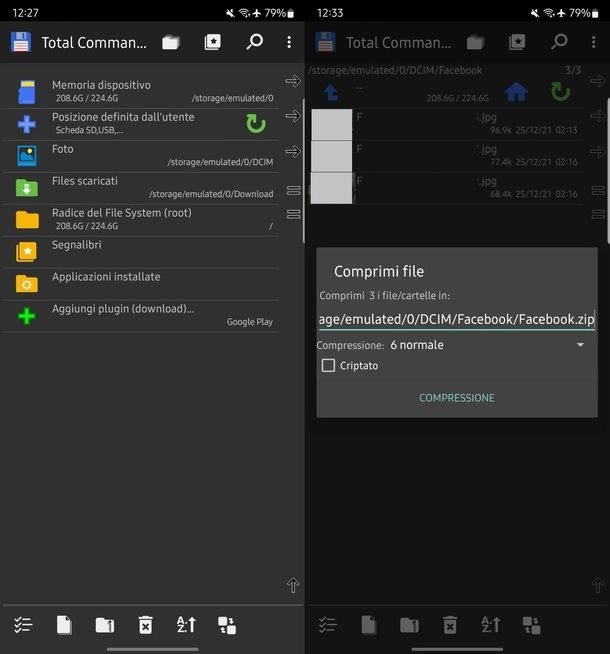
Task: Tap the dimmed folder icon on right screen toolbar
Action: point(475,42)
